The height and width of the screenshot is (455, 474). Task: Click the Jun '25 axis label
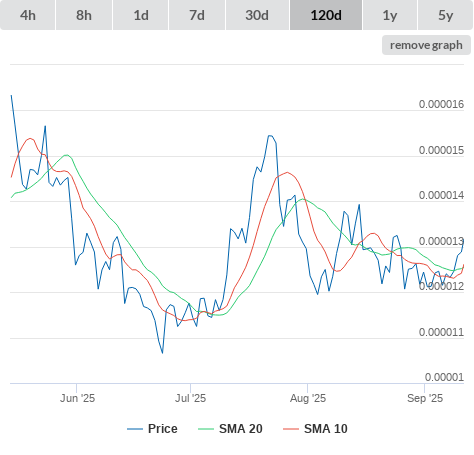coord(77,398)
